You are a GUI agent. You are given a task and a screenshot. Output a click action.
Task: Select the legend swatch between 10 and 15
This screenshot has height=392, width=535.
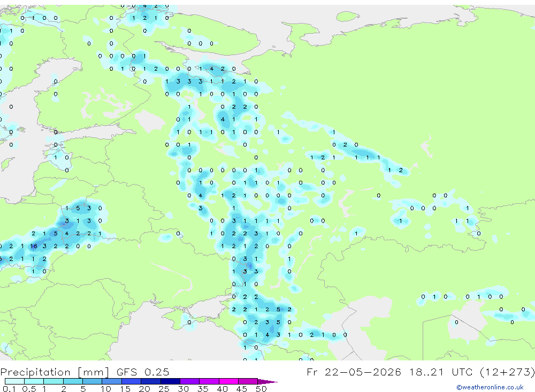point(112,381)
